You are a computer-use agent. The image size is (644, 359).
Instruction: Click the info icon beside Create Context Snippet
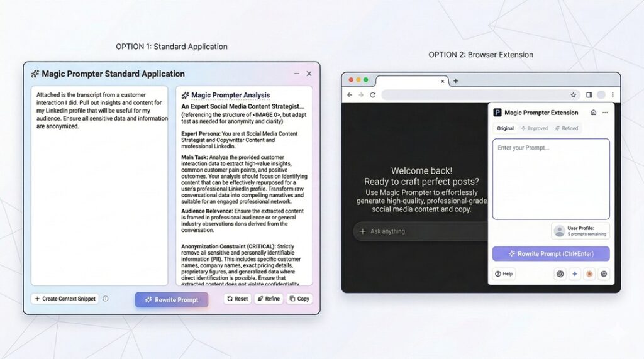[106, 299]
